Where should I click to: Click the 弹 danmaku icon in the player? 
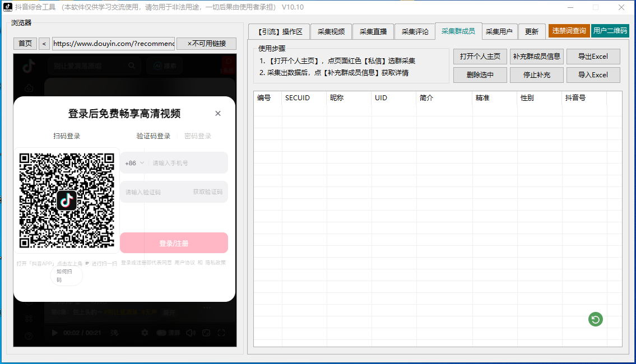click(x=114, y=333)
